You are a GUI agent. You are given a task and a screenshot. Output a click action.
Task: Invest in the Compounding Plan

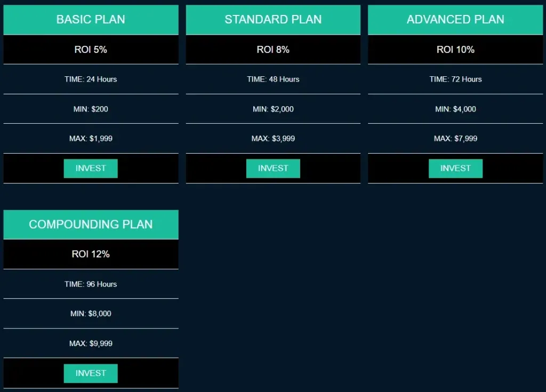[91, 373]
